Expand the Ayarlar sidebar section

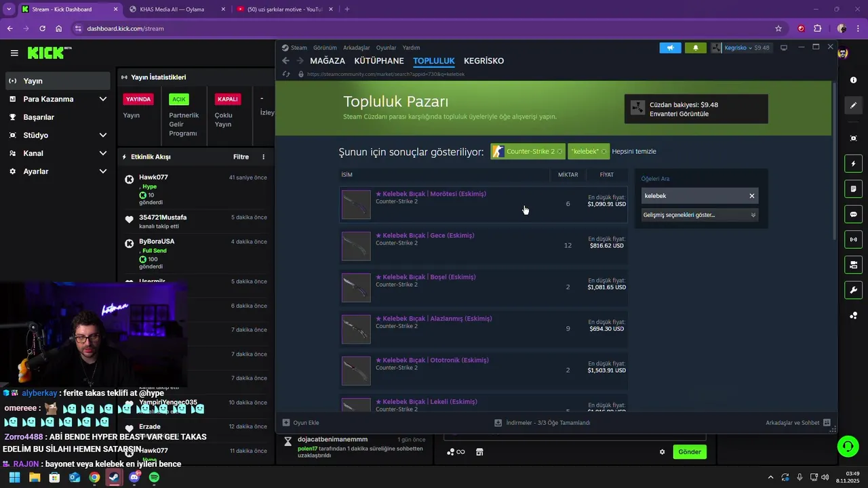103,171
